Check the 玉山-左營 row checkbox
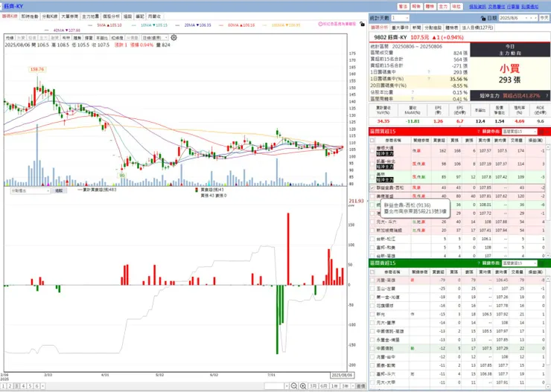Viewport: 551px width, 392px height. pos(372,289)
